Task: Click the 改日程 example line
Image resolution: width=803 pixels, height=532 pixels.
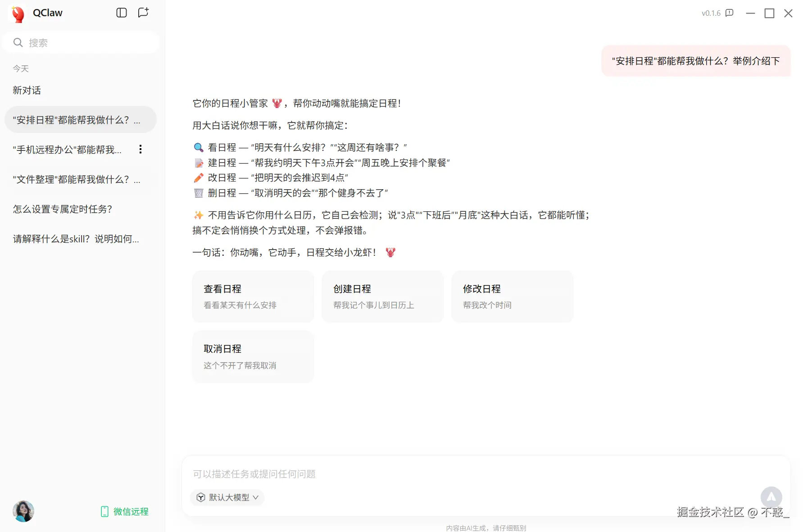Action: (271, 177)
